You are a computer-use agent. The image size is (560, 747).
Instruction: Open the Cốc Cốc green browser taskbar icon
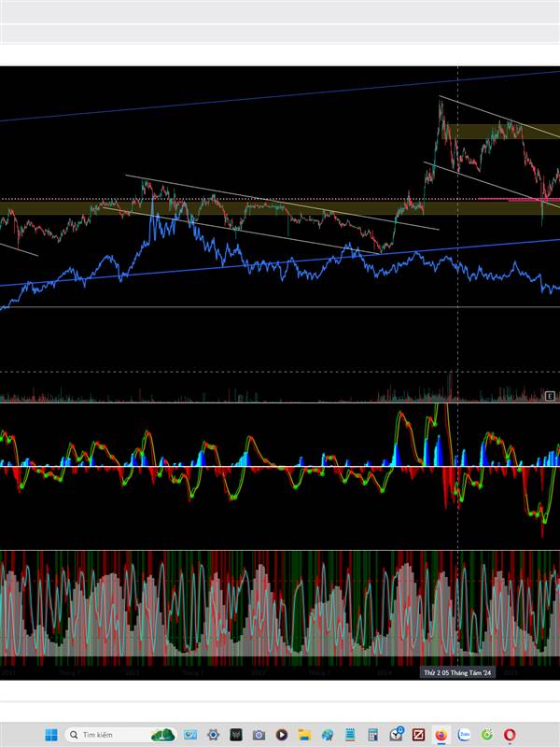point(486,735)
